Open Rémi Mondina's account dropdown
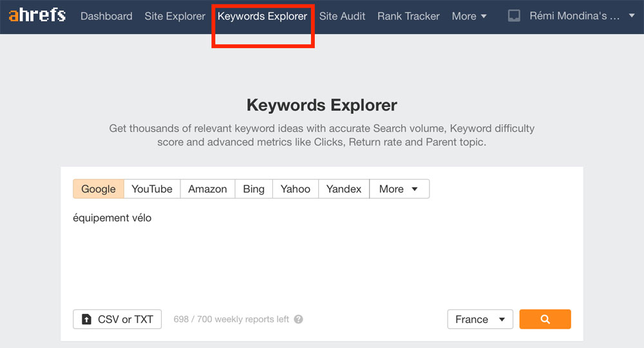 pyautogui.click(x=582, y=16)
